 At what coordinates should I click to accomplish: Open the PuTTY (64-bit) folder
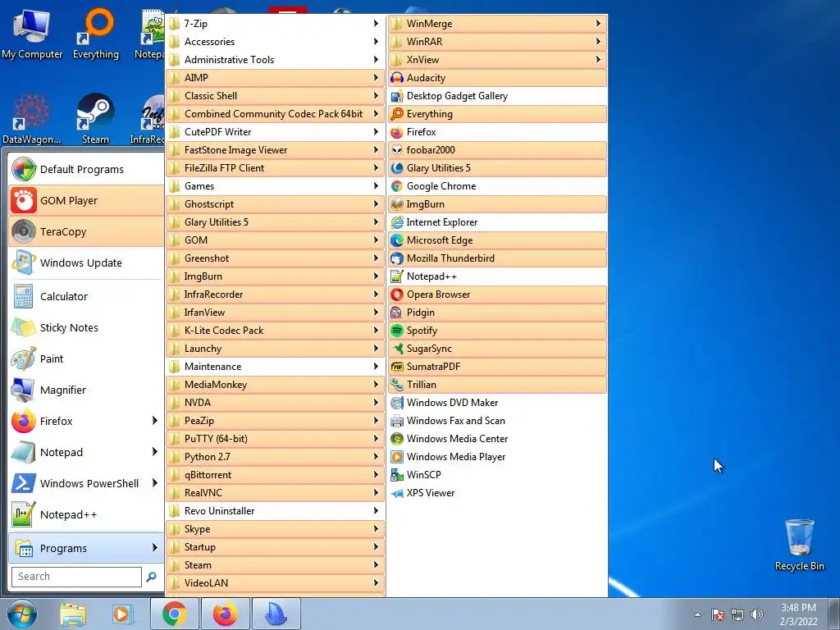(x=276, y=439)
